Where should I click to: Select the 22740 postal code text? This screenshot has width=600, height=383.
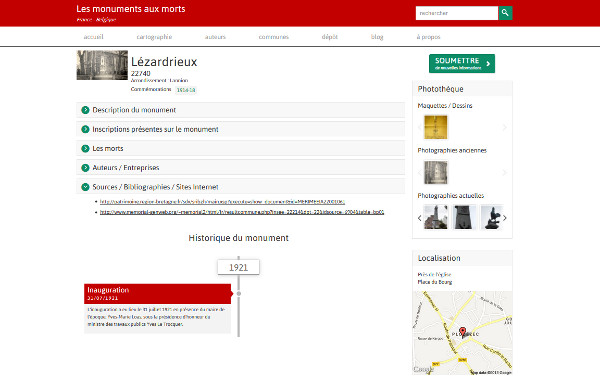click(x=140, y=73)
